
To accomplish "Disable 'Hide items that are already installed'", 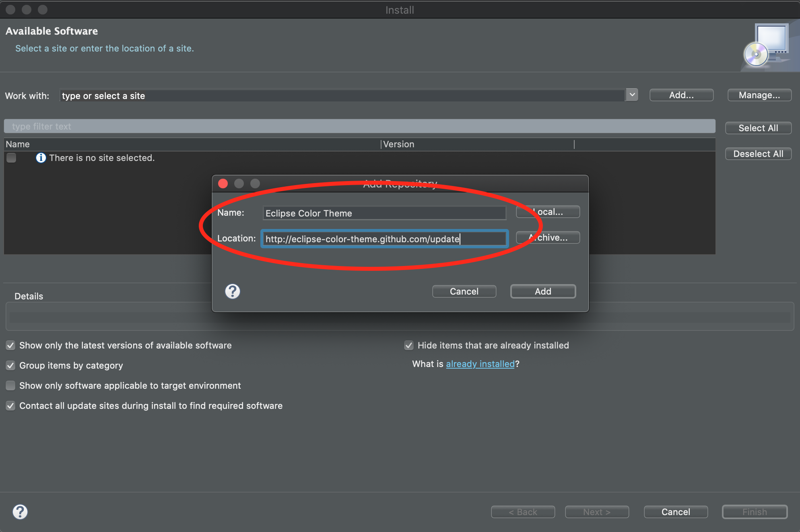I will pyautogui.click(x=409, y=345).
